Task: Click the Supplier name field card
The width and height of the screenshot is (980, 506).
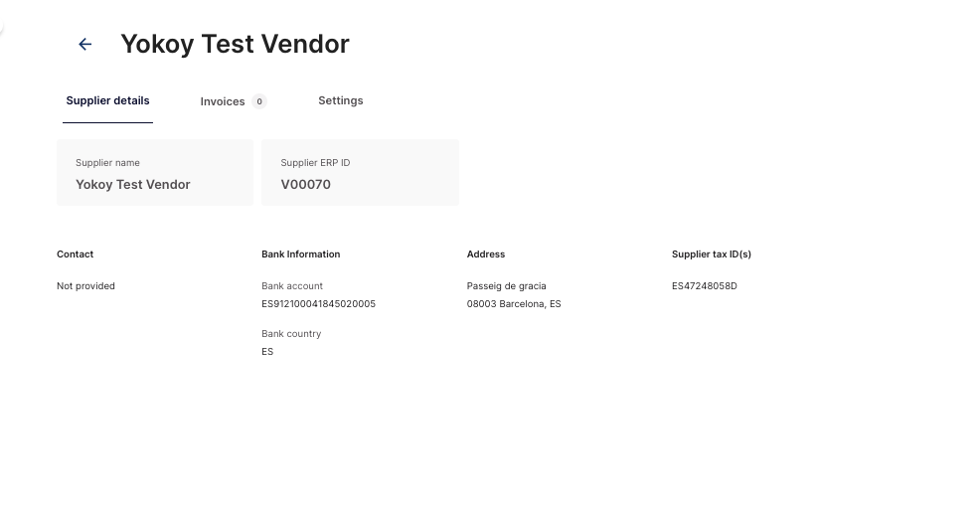Action: pos(155,173)
